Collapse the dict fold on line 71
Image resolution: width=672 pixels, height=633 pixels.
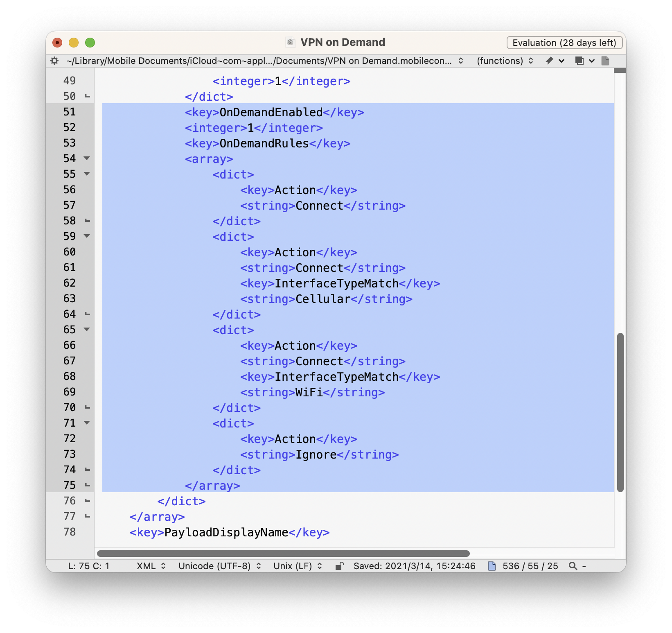click(87, 423)
